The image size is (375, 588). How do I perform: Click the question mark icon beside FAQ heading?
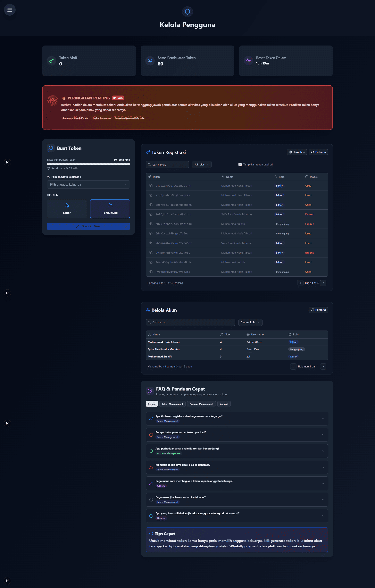click(150, 391)
